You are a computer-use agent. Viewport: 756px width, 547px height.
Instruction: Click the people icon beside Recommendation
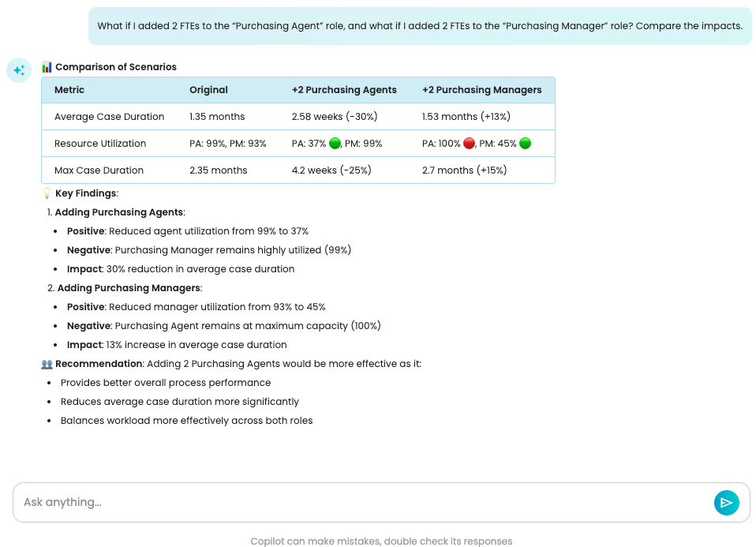pyautogui.click(x=47, y=364)
